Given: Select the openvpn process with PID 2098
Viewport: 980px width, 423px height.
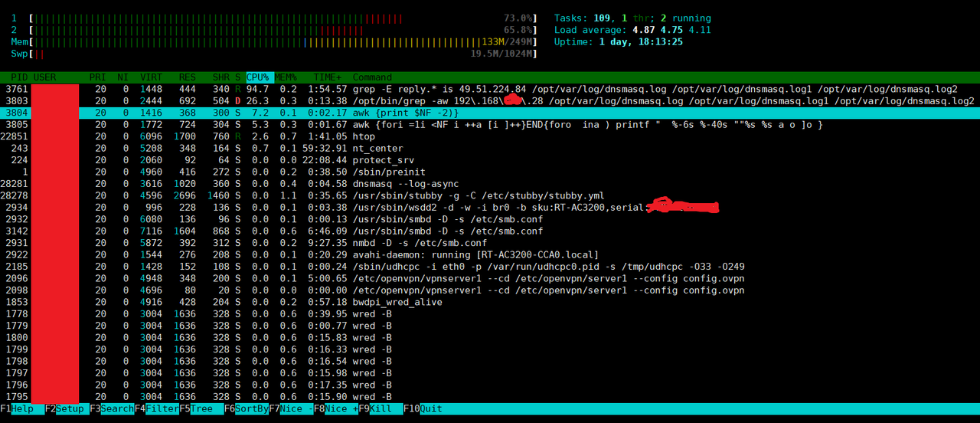Looking at the screenshot, I should (x=490, y=290).
